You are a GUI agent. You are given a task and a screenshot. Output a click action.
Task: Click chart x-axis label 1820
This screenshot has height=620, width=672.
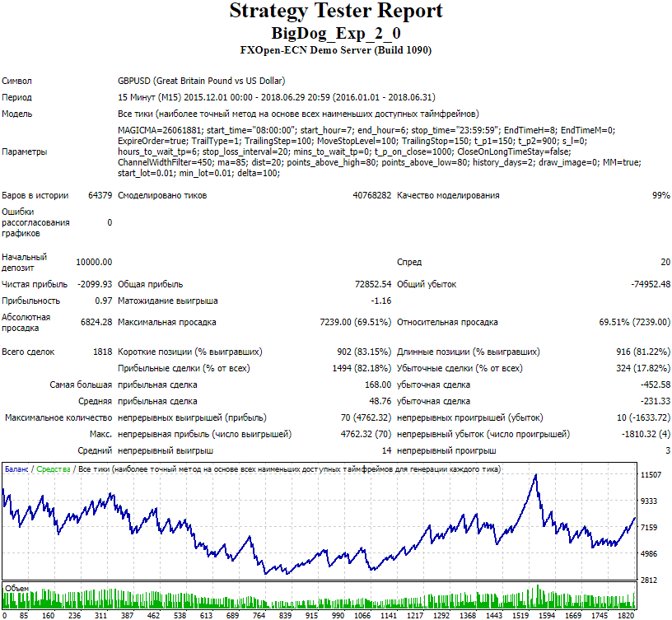coord(626,615)
